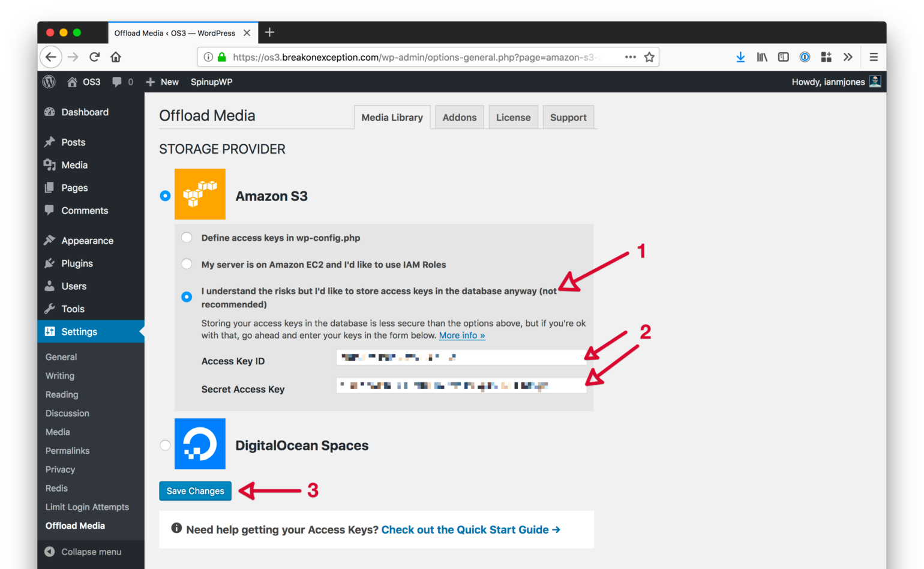Screen dimensions: 924x569
Task: Reload the page with the refresh icon
Action: [94, 57]
